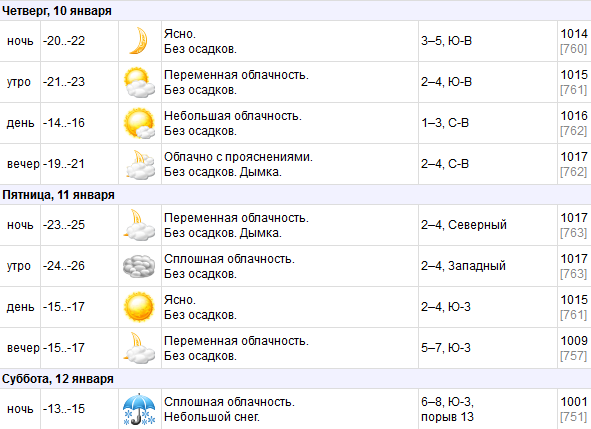Select the 'Четверг, 10 января' day header

(57, 11)
